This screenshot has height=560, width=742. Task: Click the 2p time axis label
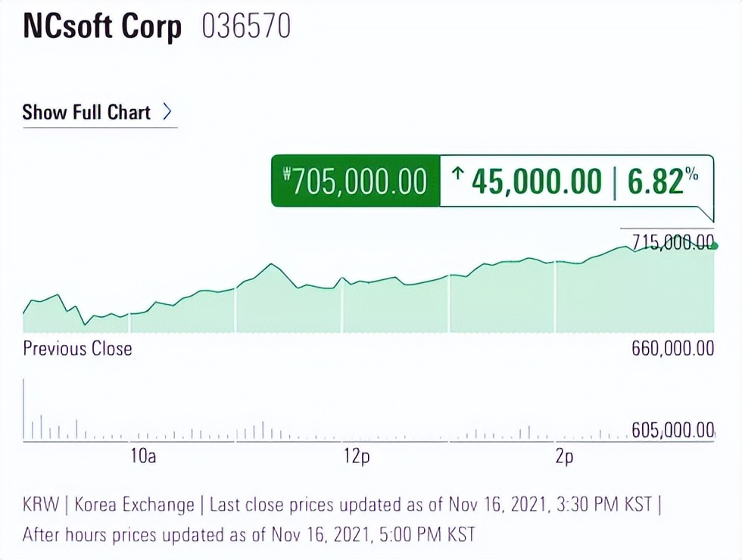tap(564, 456)
